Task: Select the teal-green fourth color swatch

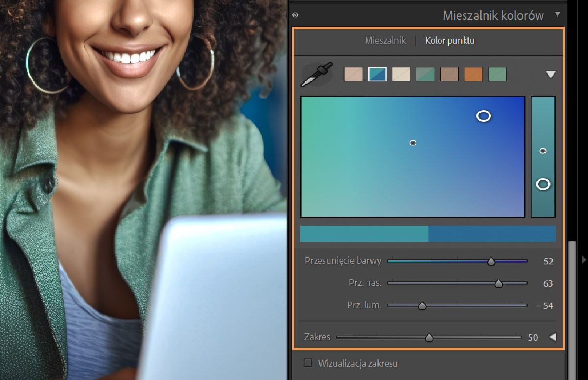Action: coord(425,74)
